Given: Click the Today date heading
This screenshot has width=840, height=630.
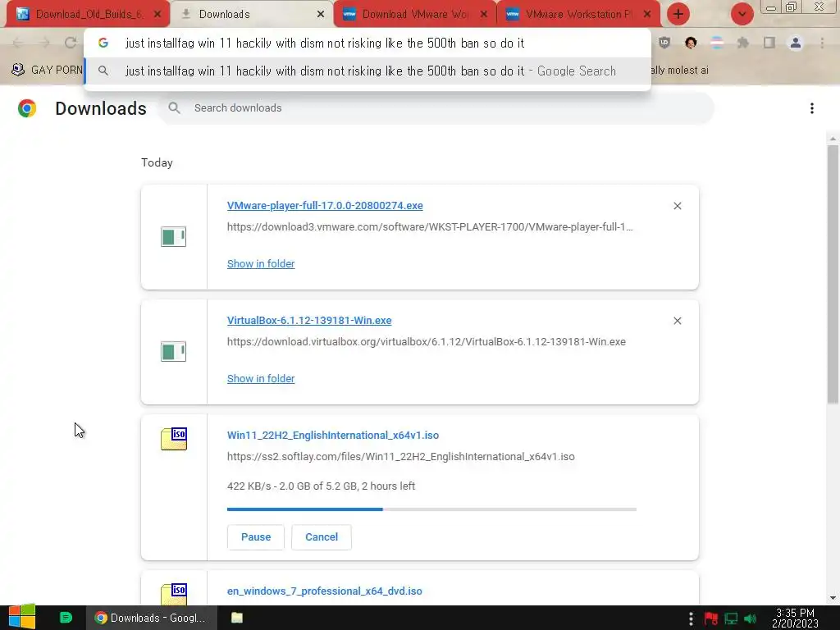Looking at the screenshot, I should 157,163.
